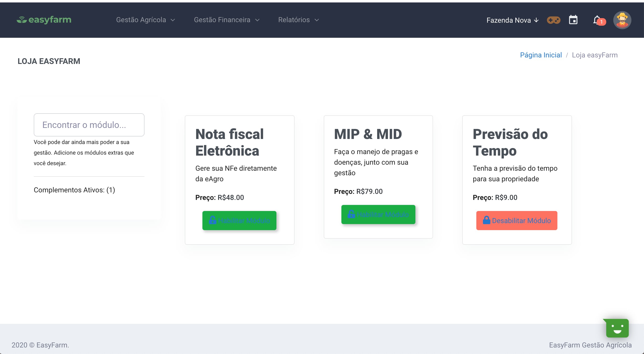Enable the Nota fiscal Eletrônica module
644x354 pixels.
(239, 221)
